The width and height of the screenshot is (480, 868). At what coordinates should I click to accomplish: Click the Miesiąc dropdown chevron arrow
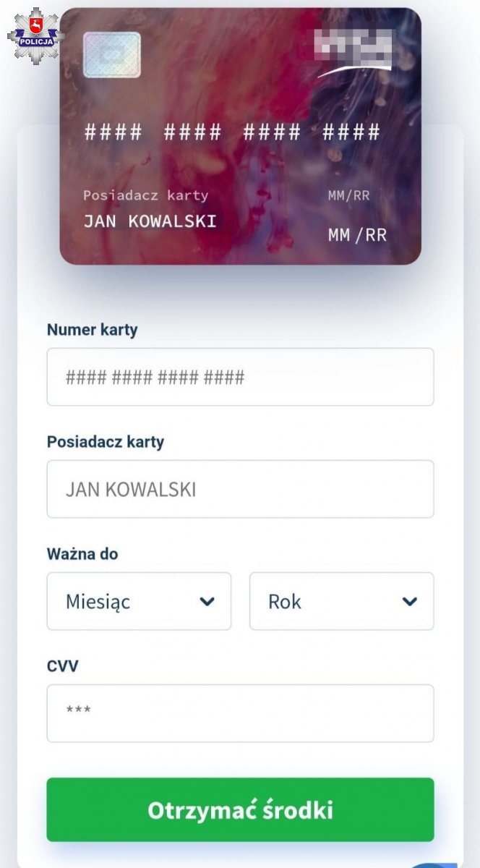click(207, 601)
